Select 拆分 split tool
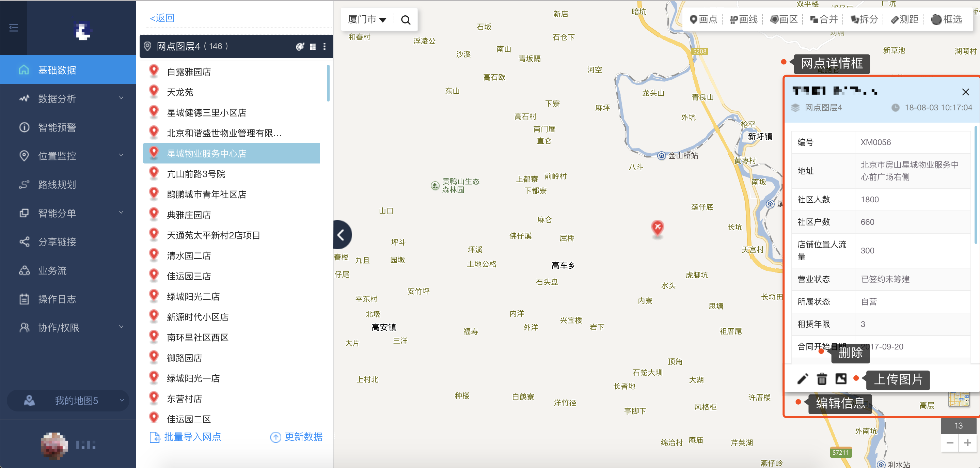The width and height of the screenshot is (980, 468). point(864,19)
